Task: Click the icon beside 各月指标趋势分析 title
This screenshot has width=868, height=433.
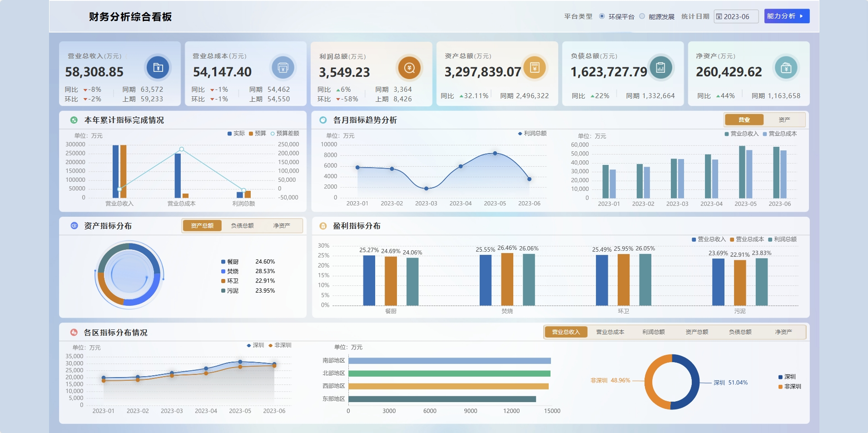Action: (323, 120)
